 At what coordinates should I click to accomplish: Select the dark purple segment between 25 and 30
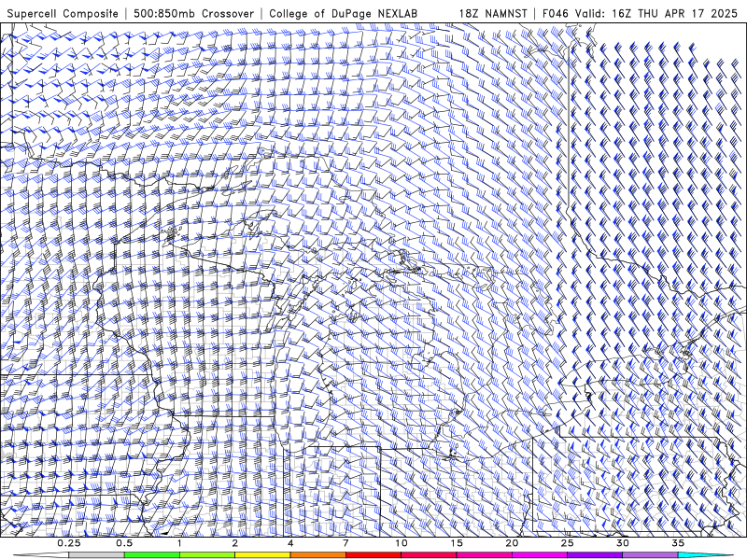[595, 555]
